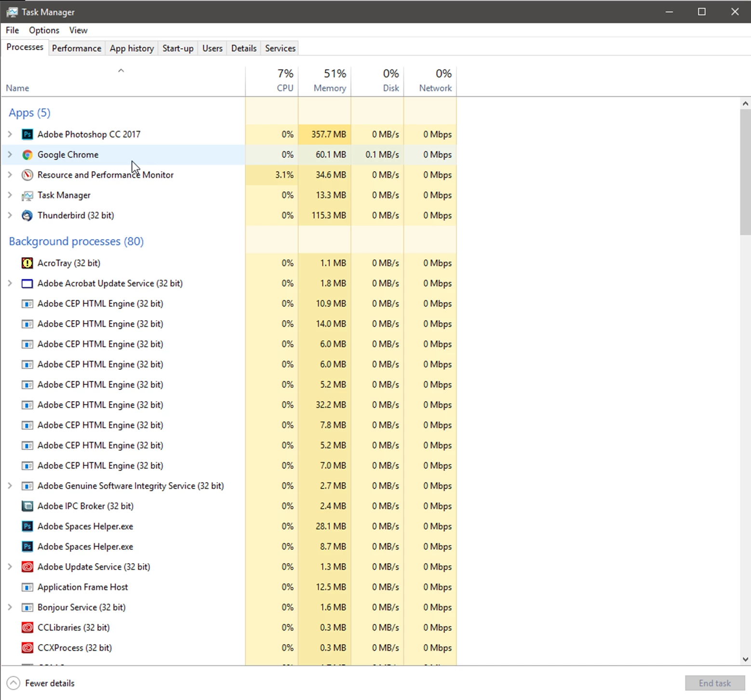This screenshot has width=751, height=700.
Task: Sort processes by Memory column header
Action: tap(325, 81)
